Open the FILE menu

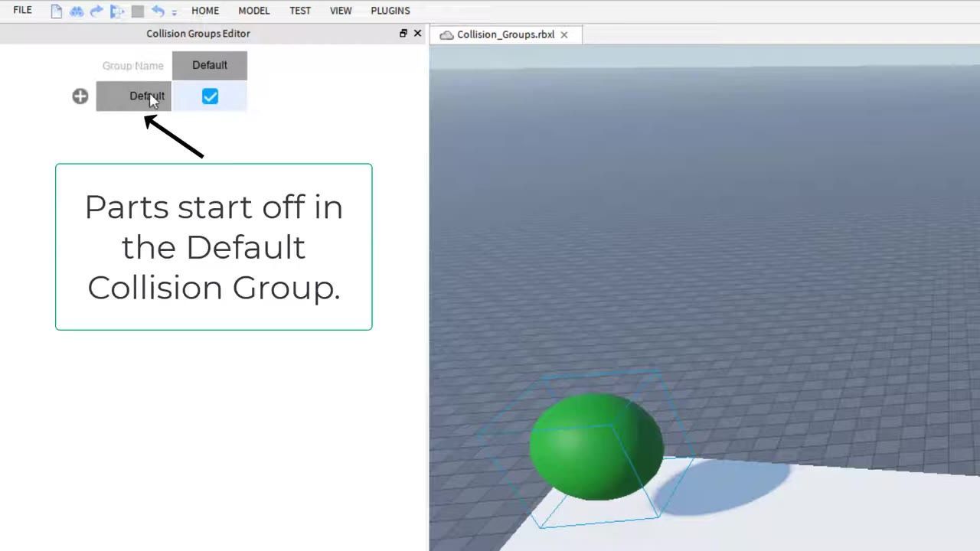pos(23,10)
